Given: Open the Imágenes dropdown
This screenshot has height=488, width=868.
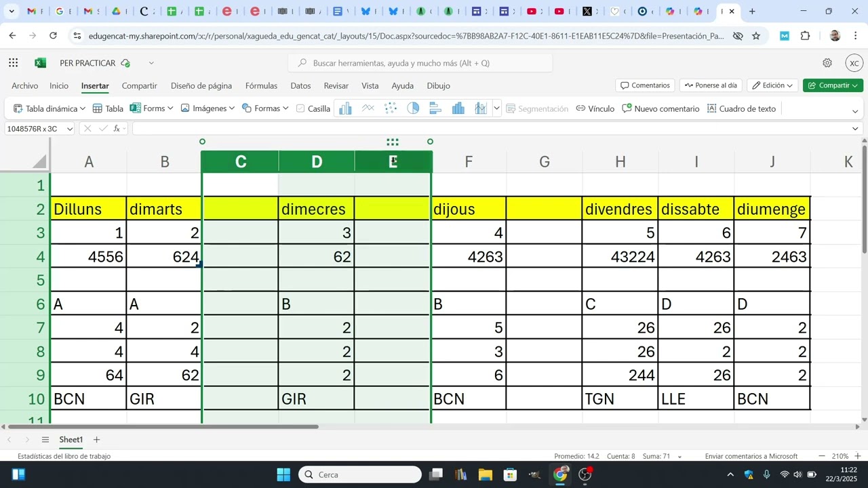Looking at the screenshot, I should 232,108.
